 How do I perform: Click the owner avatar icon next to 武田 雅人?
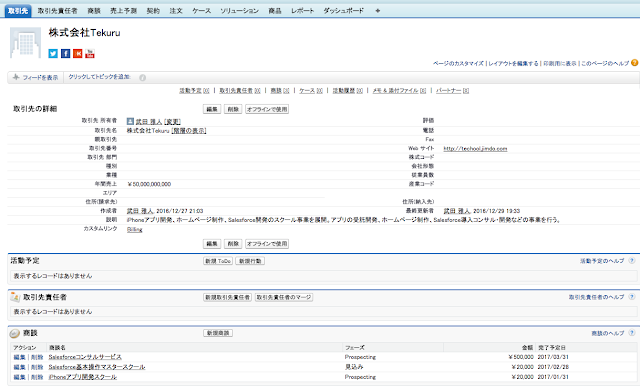coord(130,121)
